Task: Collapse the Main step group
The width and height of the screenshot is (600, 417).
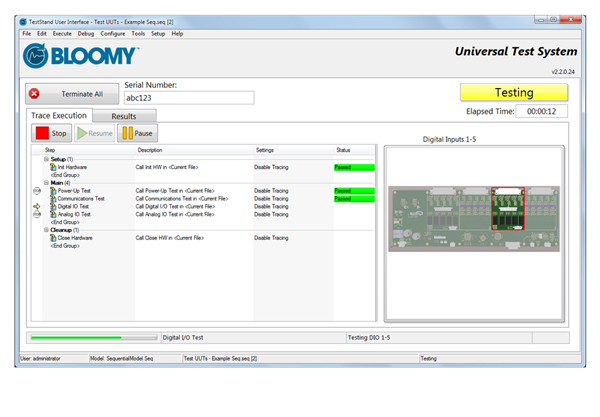Action: pos(45,182)
